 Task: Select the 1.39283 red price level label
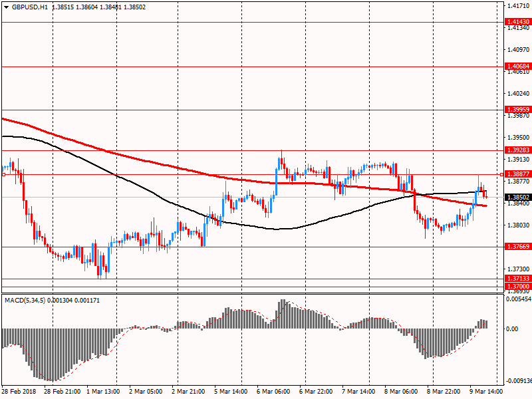(518, 150)
